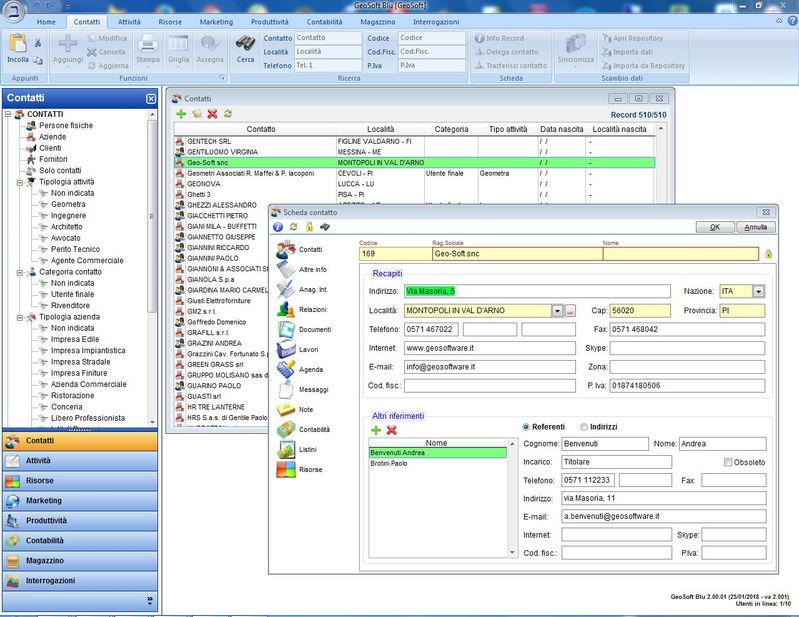Click the green plus icon in Contatti list toolbar

[x=181, y=114]
